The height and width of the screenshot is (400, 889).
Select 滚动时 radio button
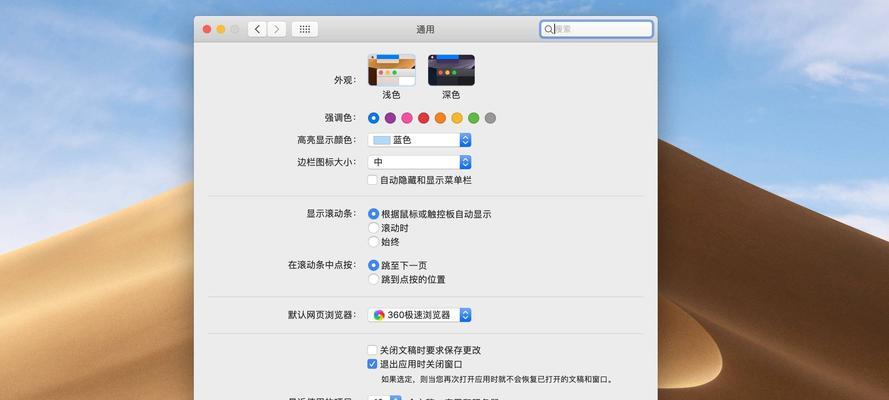pyautogui.click(x=374, y=228)
